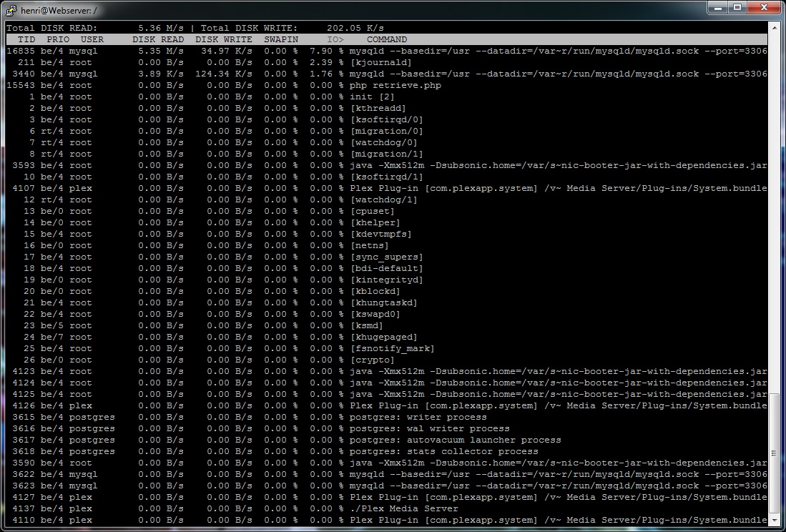Click the postgres autovacuum launcher process line
786x532 pixels.
click(455, 440)
